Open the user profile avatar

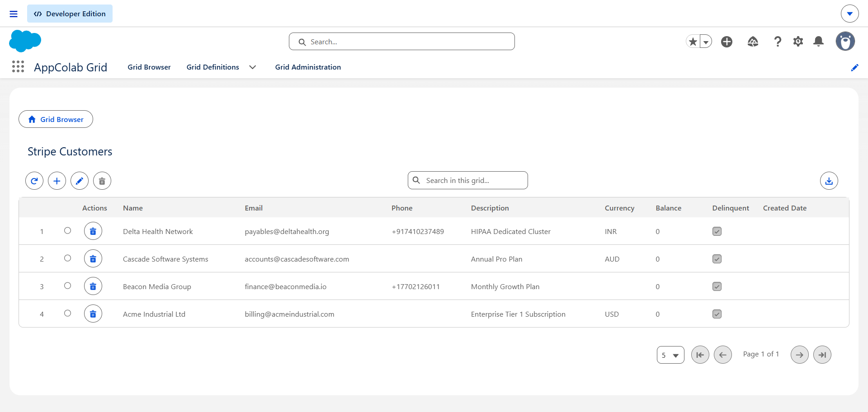point(845,41)
